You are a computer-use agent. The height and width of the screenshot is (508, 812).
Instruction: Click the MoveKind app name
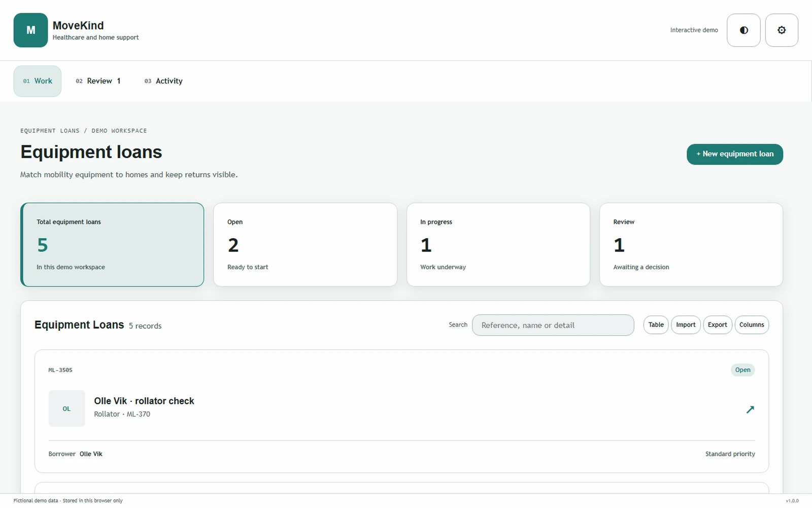pos(78,25)
